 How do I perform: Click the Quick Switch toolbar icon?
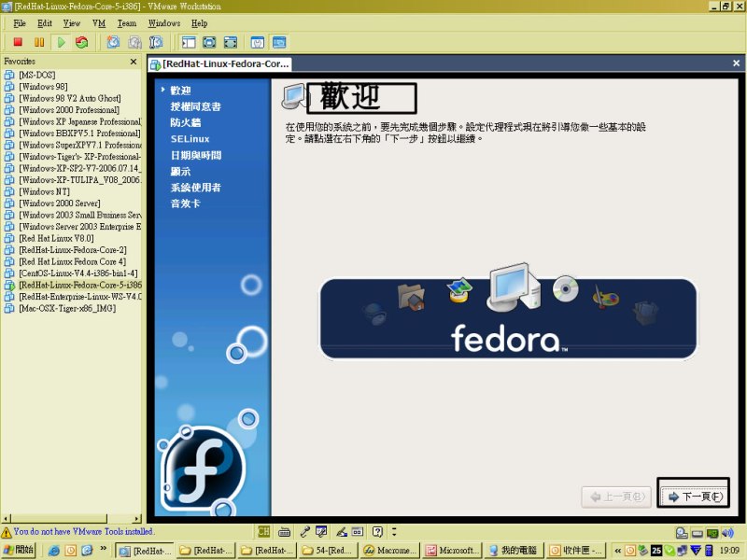tap(231, 42)
